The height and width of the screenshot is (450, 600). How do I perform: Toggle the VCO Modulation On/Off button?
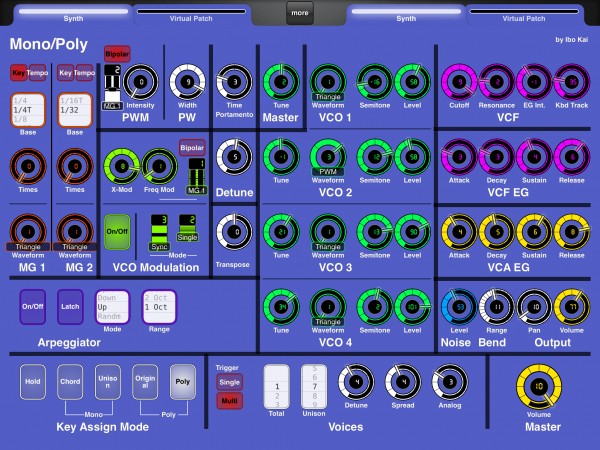click(x=117, y=232)
